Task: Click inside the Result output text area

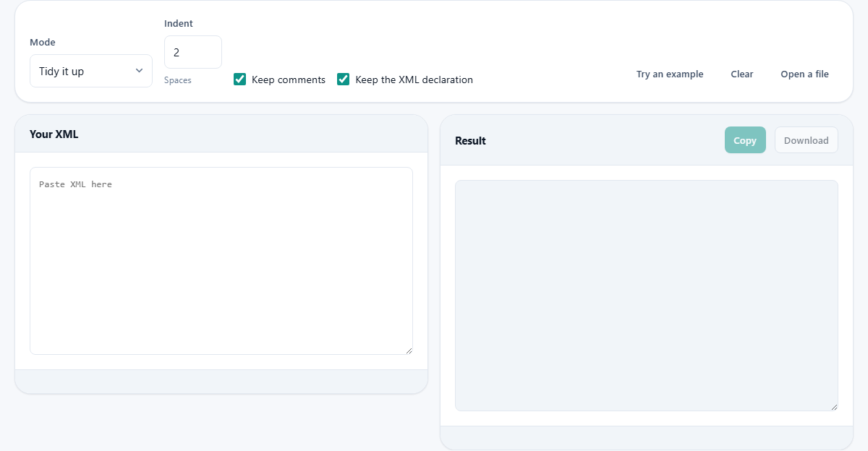Action: (647, 296)
